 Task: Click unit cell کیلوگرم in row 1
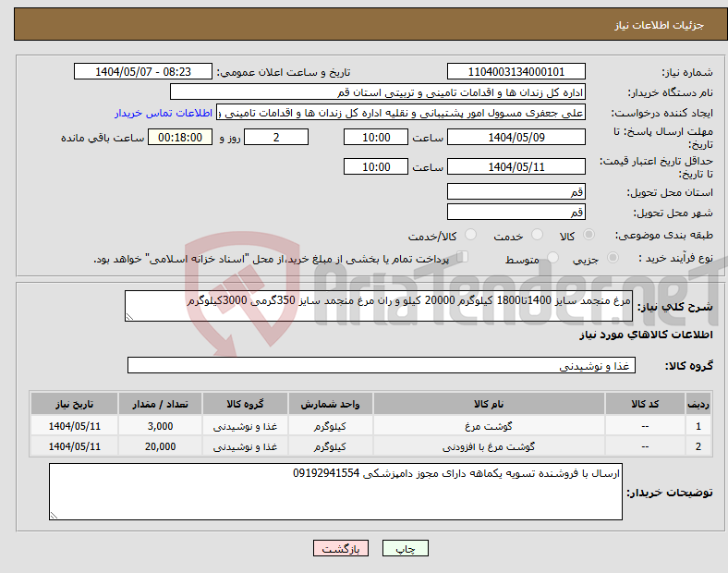[330, 426]
